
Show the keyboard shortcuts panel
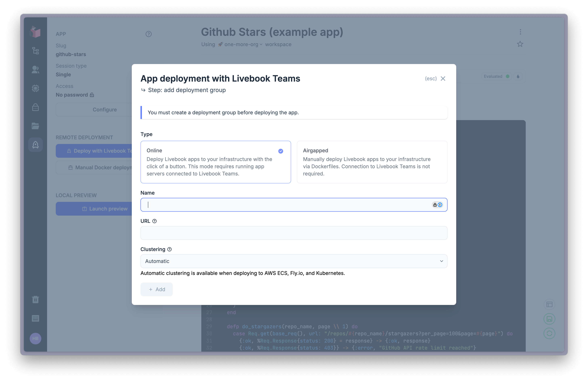coord(35,318)
